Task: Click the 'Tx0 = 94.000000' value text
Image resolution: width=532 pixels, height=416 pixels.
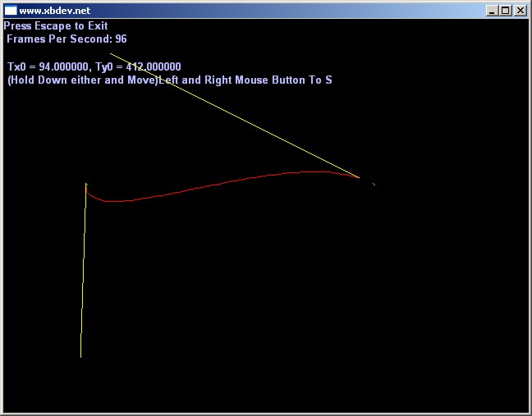Action: coord(48,66)
